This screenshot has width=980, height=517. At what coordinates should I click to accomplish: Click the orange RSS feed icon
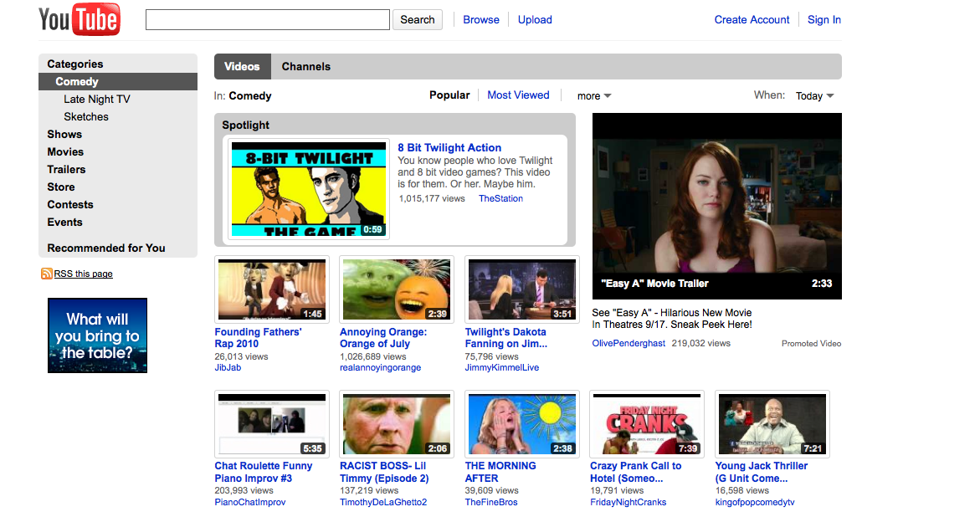(47, 274)
